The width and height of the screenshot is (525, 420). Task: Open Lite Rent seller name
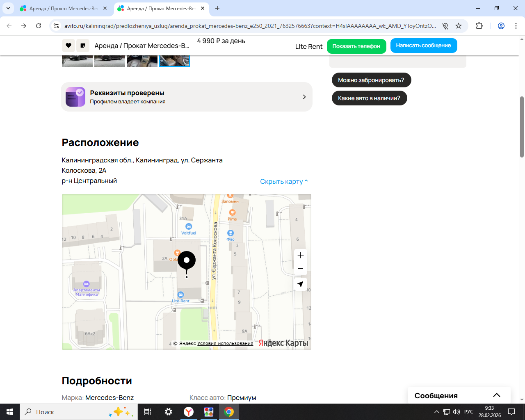pyautogui.click(x=309, y=46)
